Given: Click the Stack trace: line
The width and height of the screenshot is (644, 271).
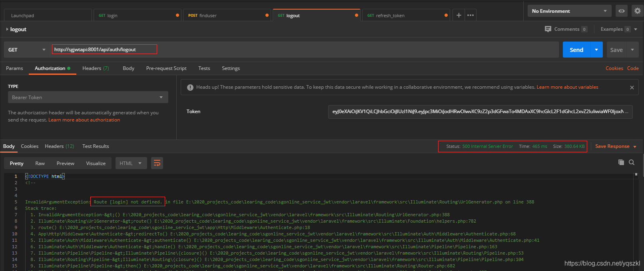Looking at the screenshot, I should [x=41, y=208].
